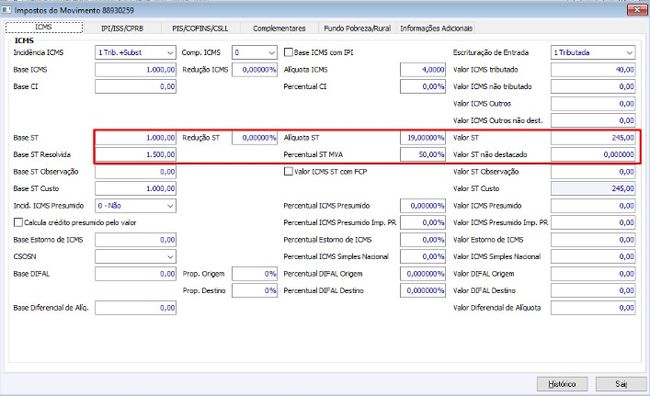Select Percentual Estorno de ICMS field
The height and width of the screenshot is (396, 650).
pos(423,240)
